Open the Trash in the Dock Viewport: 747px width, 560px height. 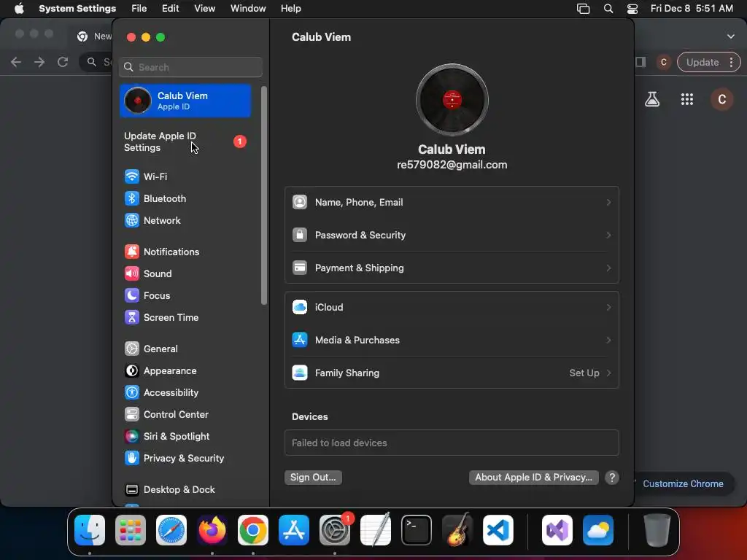(x=657, y=530)
